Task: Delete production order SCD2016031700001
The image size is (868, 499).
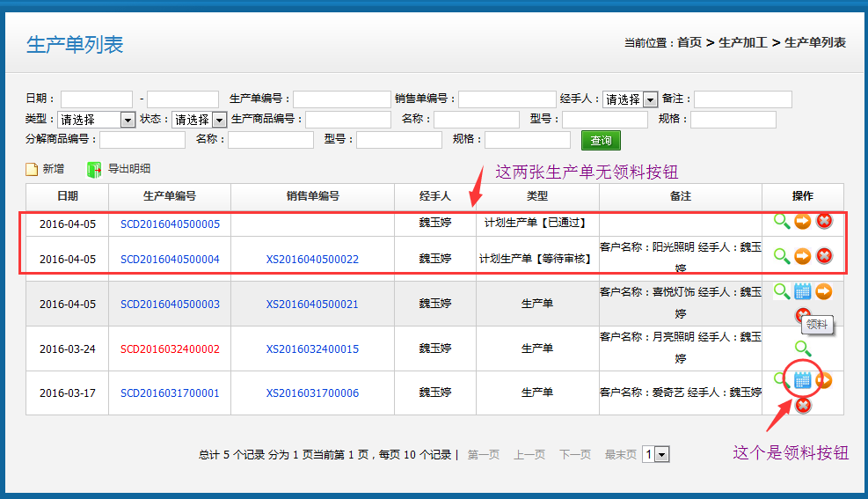Action: tap(802, 405)
